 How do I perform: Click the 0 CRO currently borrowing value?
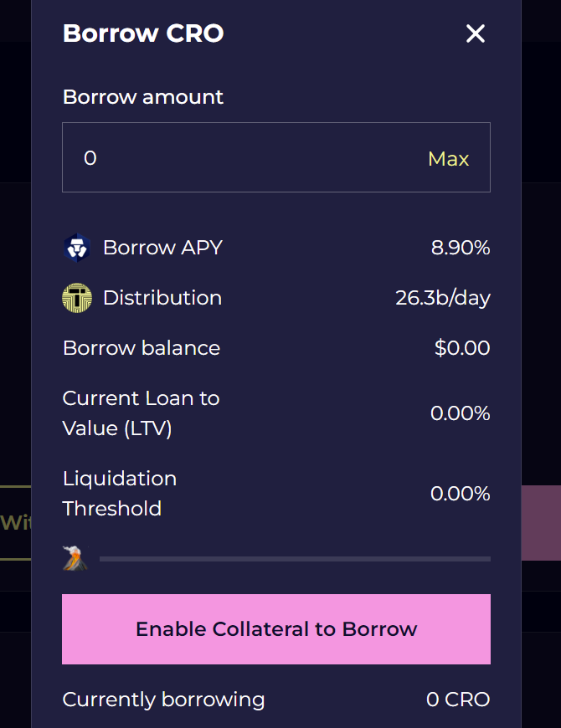click(x=458, y=700)
